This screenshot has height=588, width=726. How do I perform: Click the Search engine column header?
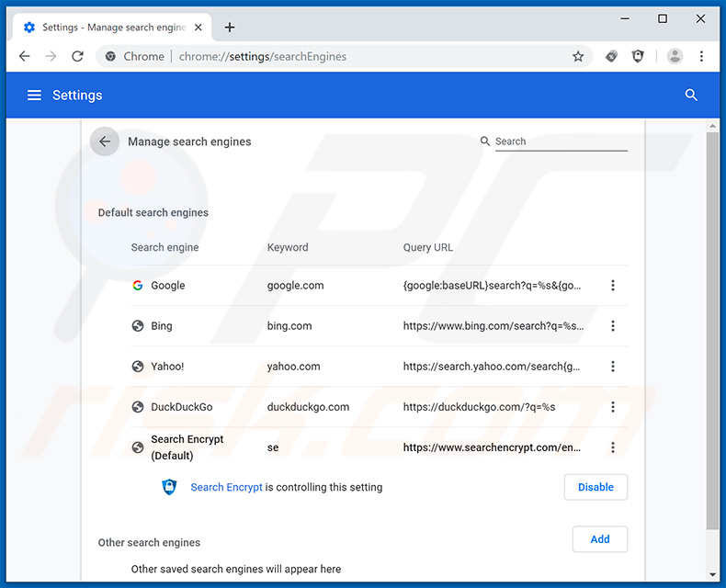[x=164, y=247]
